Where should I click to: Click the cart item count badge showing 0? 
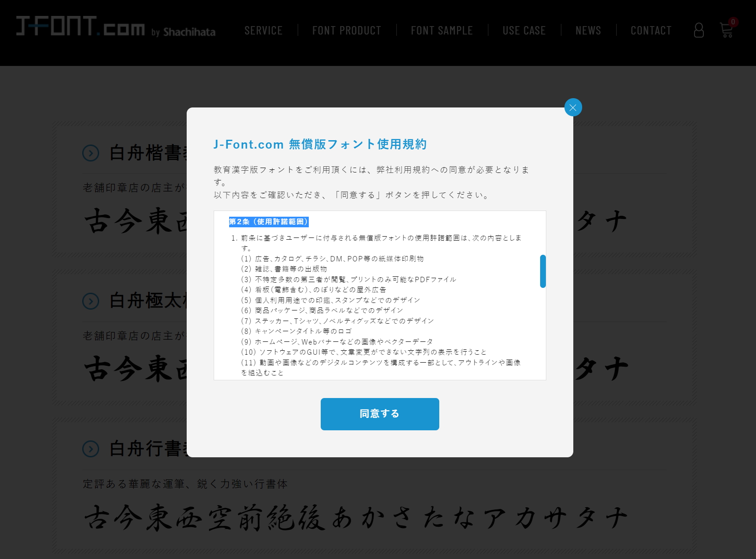point(733,21)
